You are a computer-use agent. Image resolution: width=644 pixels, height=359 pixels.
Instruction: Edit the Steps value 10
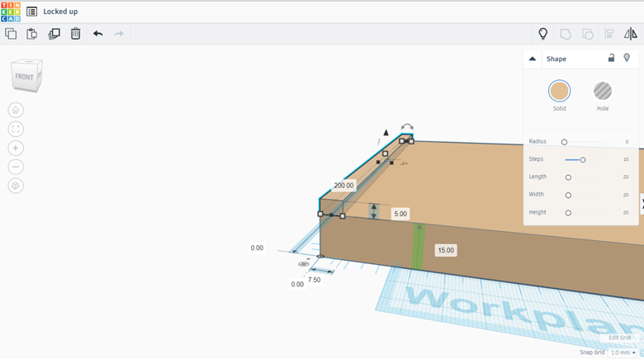tap(626, 159)
